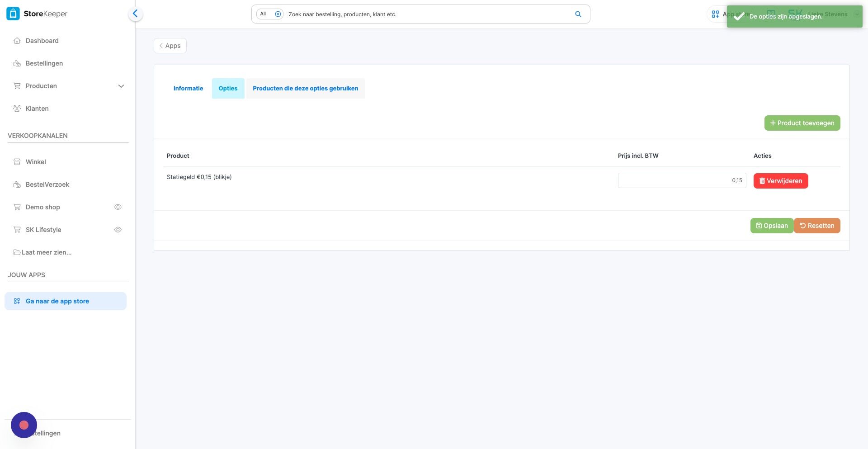868x449 pixels.
Task: Edit the Prijs incl. BTW field showing 0,15
Action: (x=682, y=180)
